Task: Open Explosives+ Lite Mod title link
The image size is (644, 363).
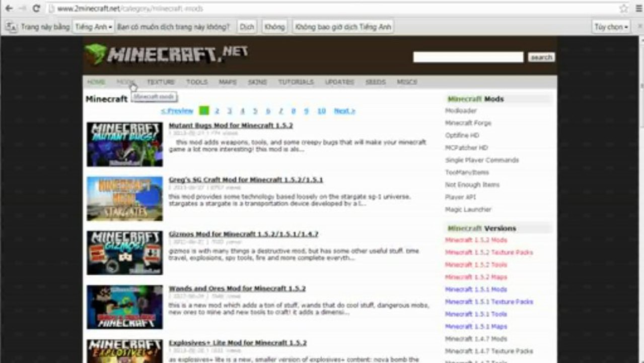Action: tap(238, 343)
